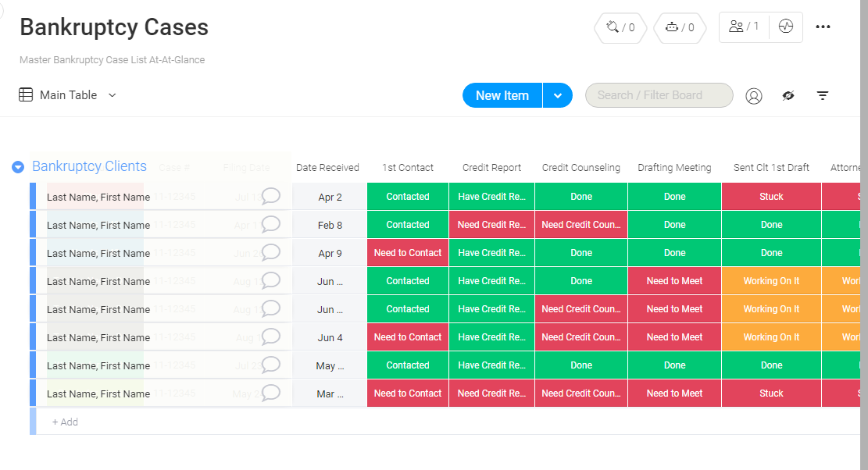Click orange Working On It status cell
Screen dimensions: 868x470
click(x=771, y=281)
